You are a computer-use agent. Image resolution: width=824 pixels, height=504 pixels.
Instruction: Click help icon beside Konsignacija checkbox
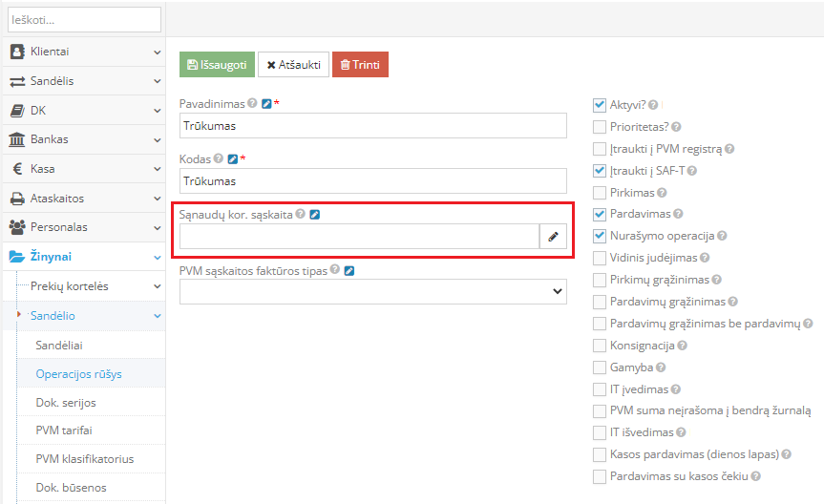682,346
